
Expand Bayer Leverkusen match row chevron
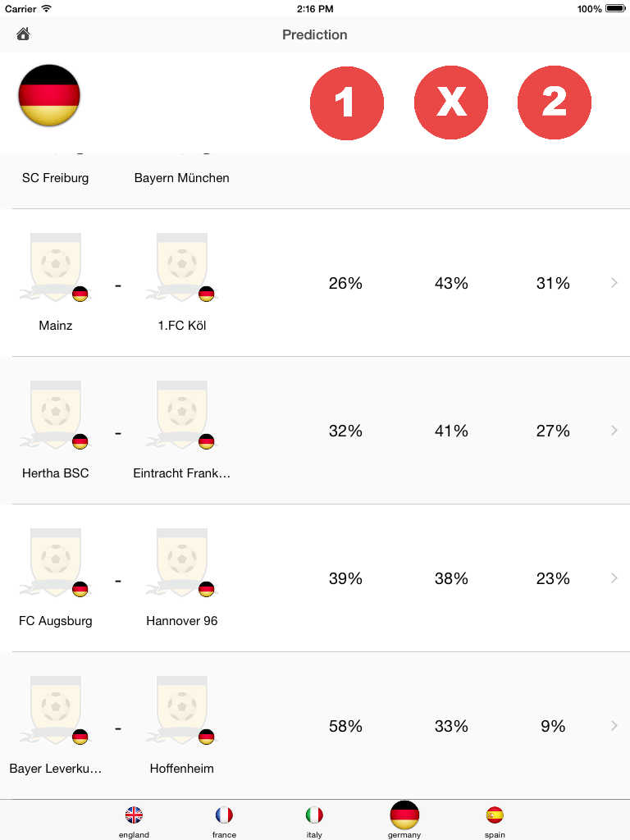[614, 726]
